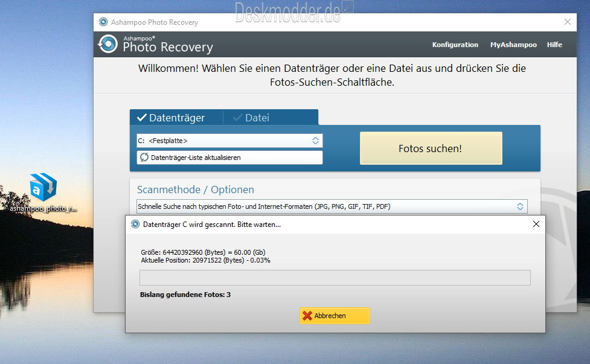Click the refresh icon beside Datenträger-Liste aktualisieren

tap(144, 157)
